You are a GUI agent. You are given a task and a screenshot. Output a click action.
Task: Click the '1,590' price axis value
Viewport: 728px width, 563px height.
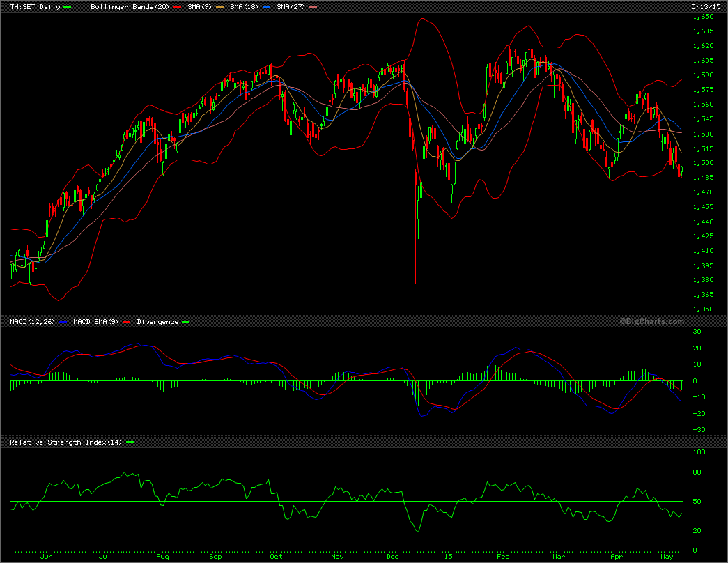pos(703,75)
